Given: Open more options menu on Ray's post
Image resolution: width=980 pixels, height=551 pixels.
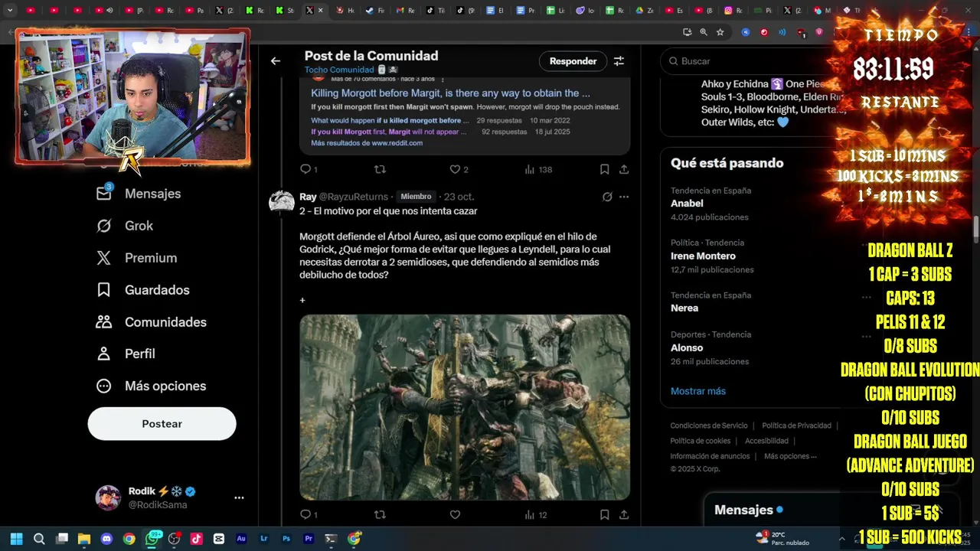Looking at the screenshot, I should pos(624,197).
